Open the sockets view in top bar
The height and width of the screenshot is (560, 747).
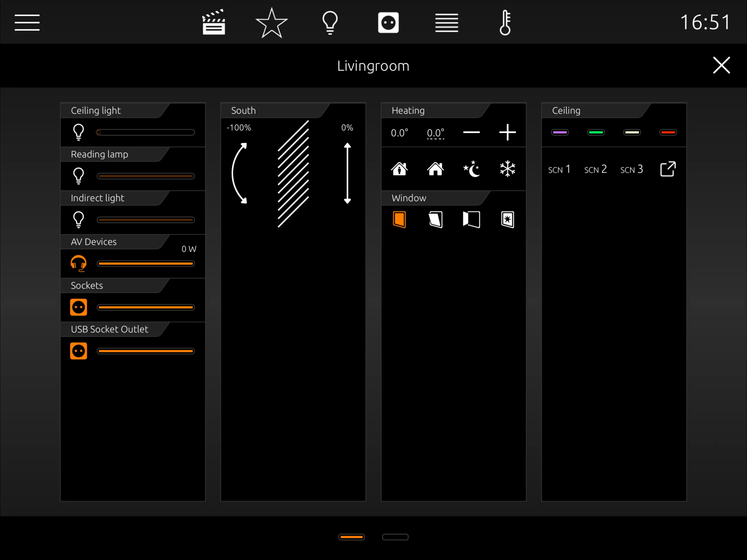388,23
